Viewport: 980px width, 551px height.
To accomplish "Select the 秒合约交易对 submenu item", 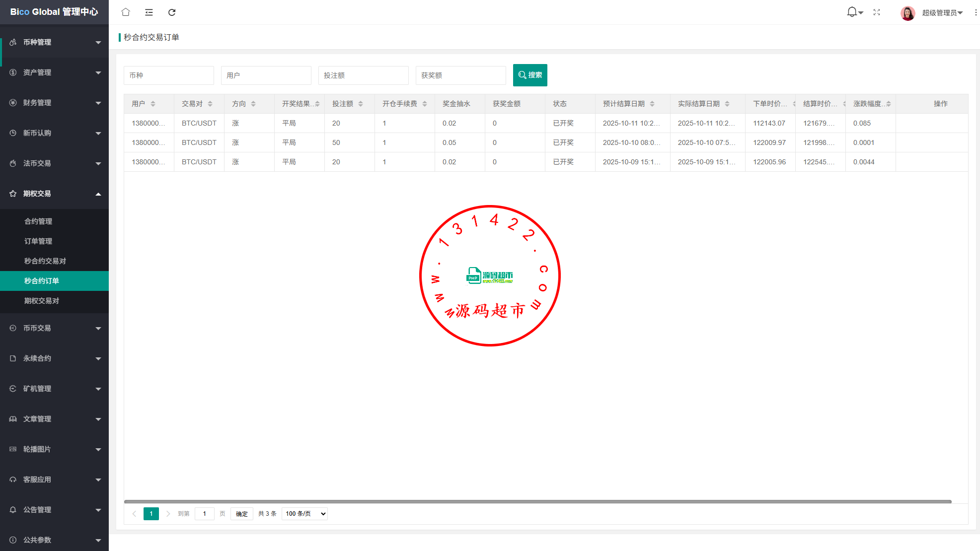I will point(45,261).
